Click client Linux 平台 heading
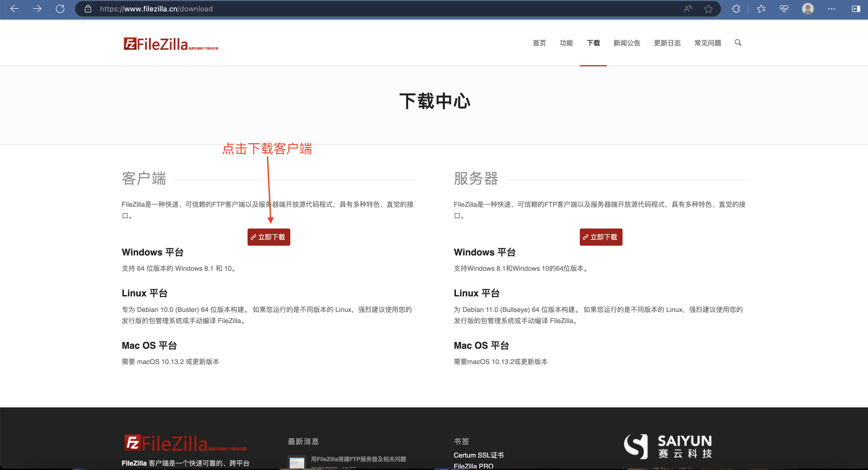Image resolution: width=868 pixels, height=470 pixels. point(144,293)
